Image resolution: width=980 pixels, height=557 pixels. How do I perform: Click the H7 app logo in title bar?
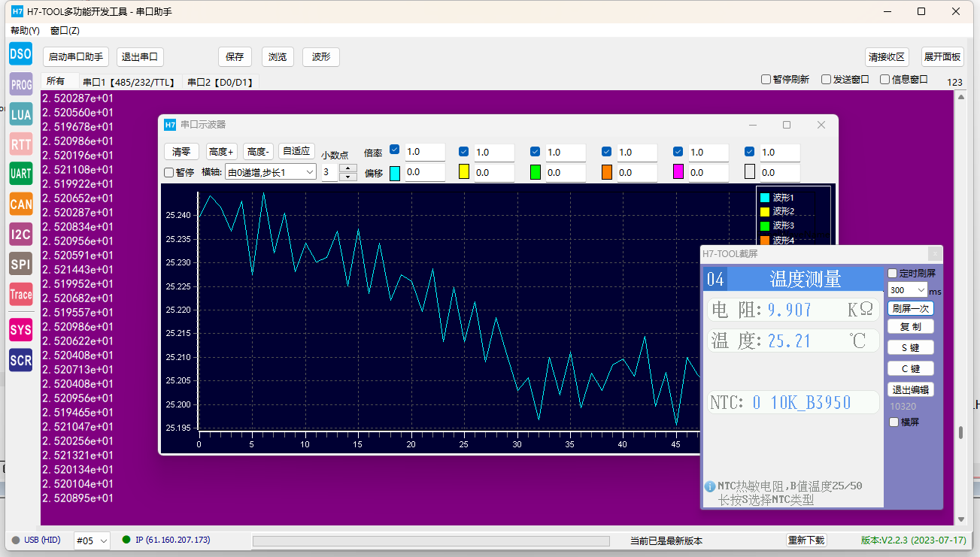(17, 11)
